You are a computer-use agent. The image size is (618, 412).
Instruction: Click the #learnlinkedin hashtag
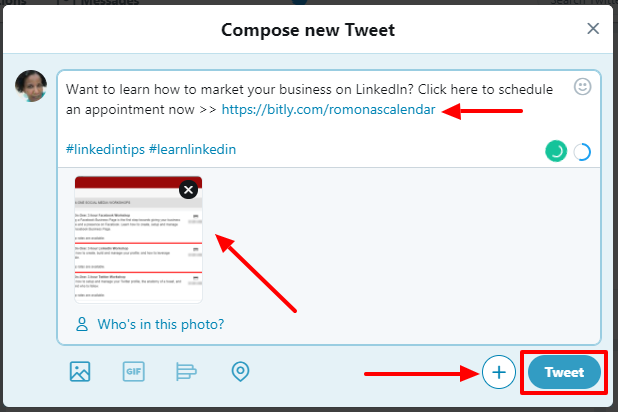[x=192, y=149]
